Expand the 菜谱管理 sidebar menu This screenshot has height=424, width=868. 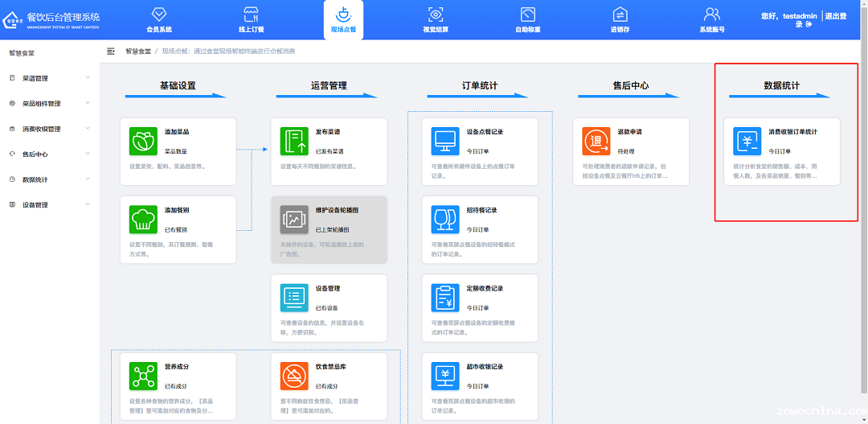point(48,78)
